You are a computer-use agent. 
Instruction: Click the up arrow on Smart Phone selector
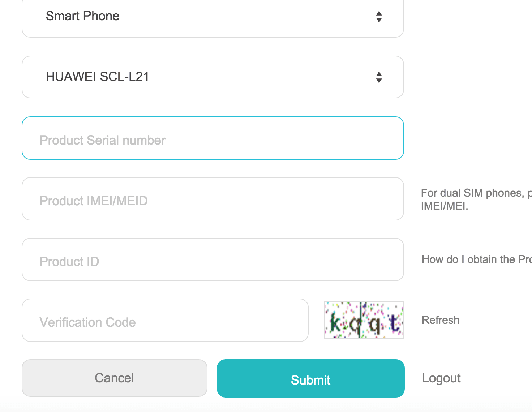(x=379, y=13)
